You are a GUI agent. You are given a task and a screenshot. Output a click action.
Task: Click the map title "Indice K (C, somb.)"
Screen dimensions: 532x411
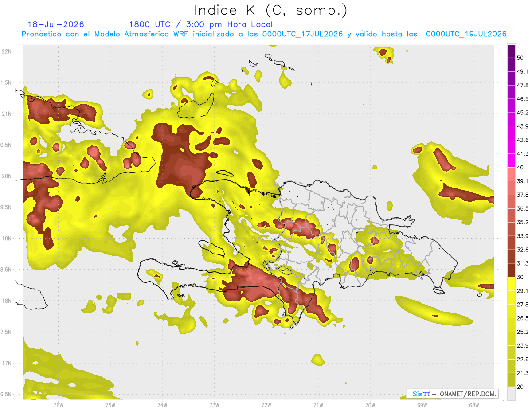coord(270,10)
